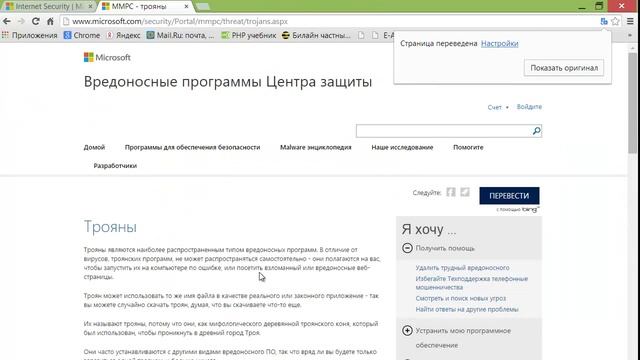Click the Microsoft logo
The width and height of the screenshot is (640, 360).
(107, 58)
